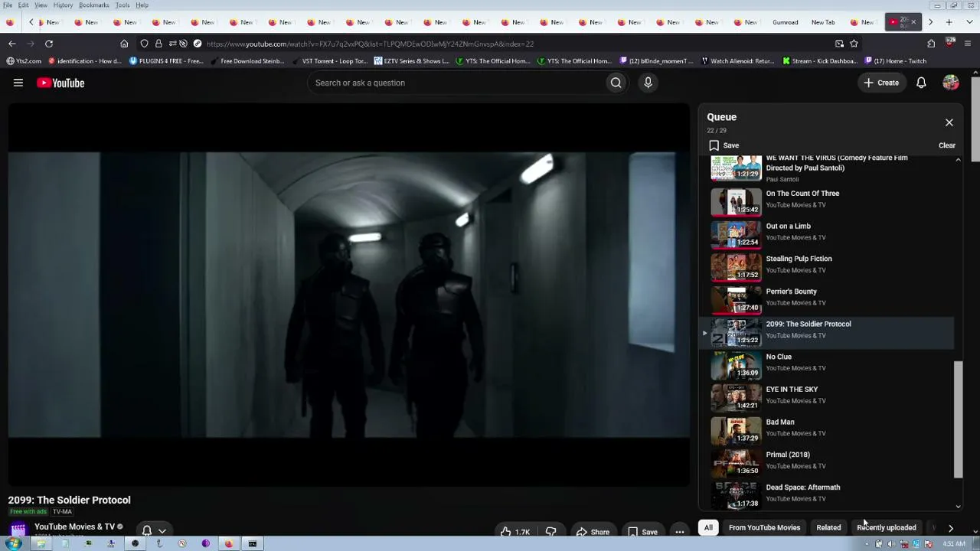Select the All filter chip
The image size is (980, 551).
click(708, 527)
